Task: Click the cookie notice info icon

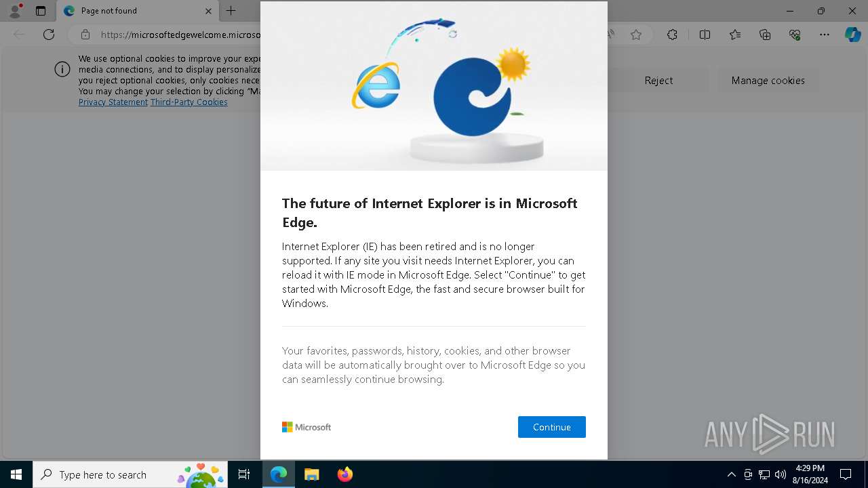Action: pyautogui.click(x=62, y=69)
